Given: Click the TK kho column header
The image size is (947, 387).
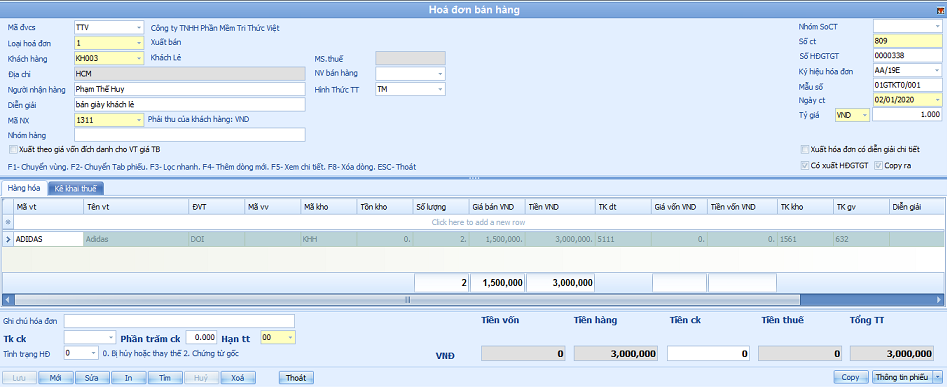Looking at the screenshot, I should pos(805,207).
